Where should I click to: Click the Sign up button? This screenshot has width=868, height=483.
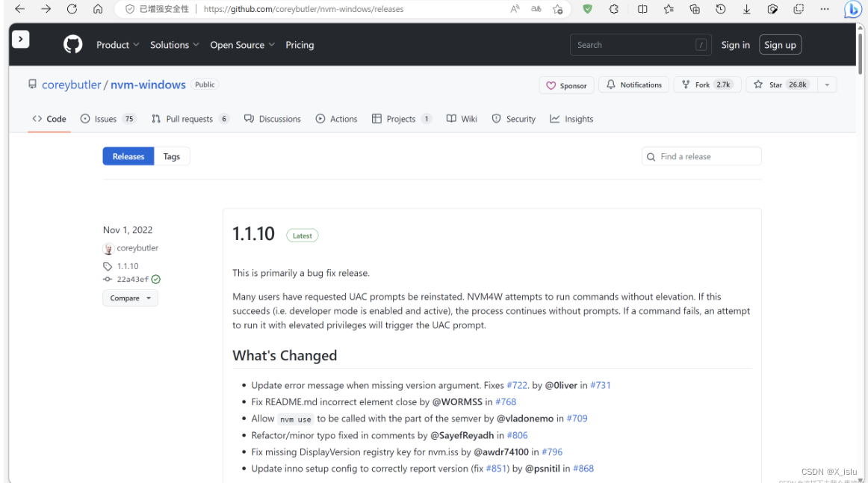pyautogui.click(x=780, y=45)
